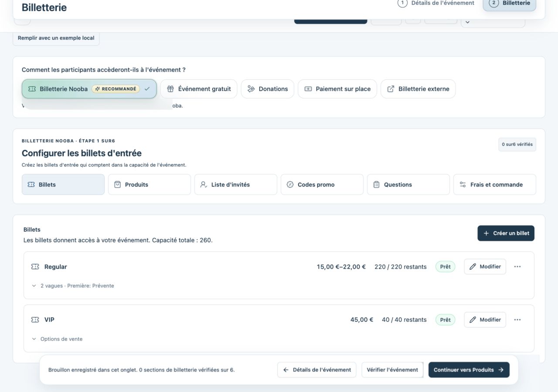Click the Prêt badge on the Regular ticket
This screenshot has height=392, width=558.
click(x=445, y=267)
